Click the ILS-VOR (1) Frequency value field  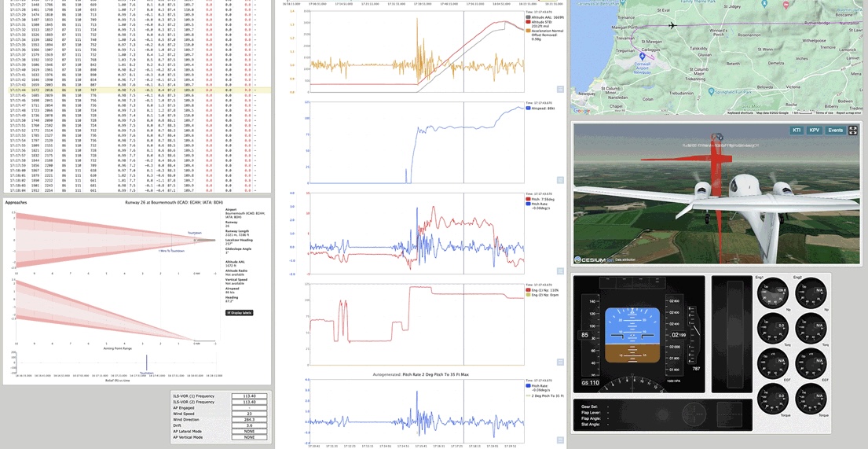(x=249, y=396)
